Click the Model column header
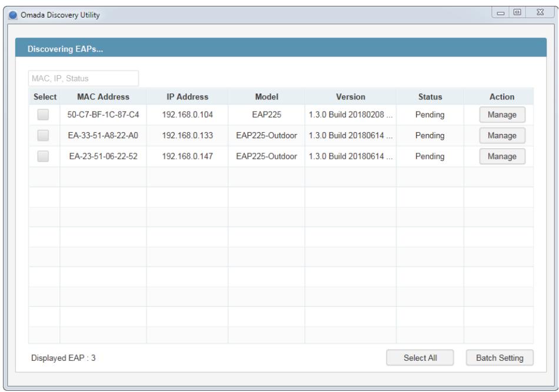The height and width of the screenshot is (392, 559). (267, 97)
